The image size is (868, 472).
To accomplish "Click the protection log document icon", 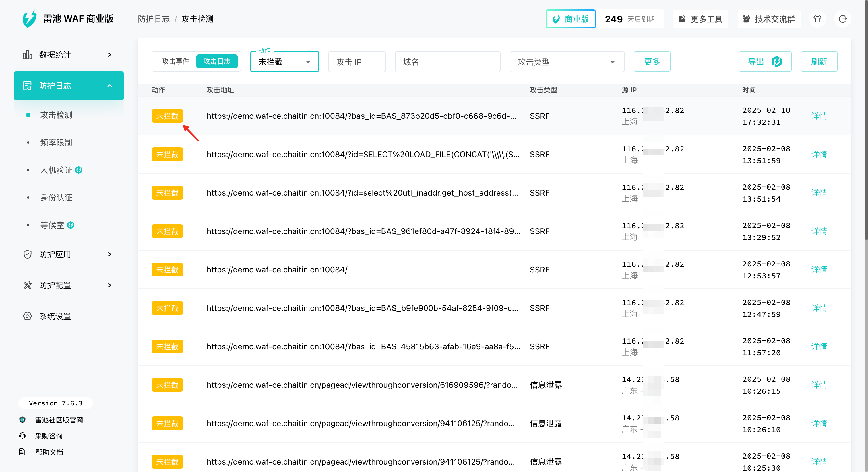I will point(27,86).
